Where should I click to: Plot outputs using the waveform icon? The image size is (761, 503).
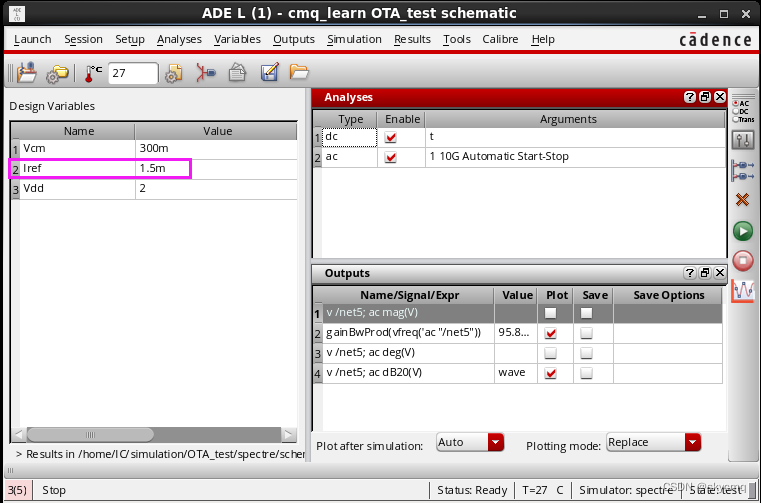click(743, 291)
